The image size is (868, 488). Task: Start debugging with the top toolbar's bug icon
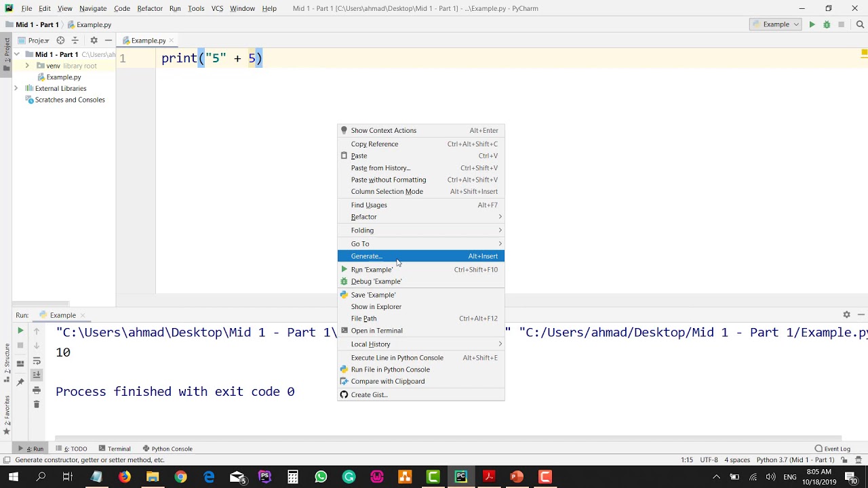pos(827,24)
